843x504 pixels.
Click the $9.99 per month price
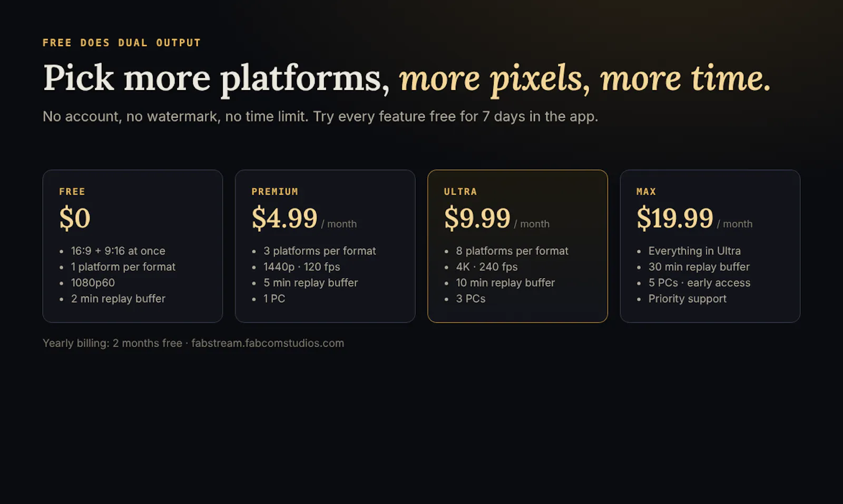(497, 218)
